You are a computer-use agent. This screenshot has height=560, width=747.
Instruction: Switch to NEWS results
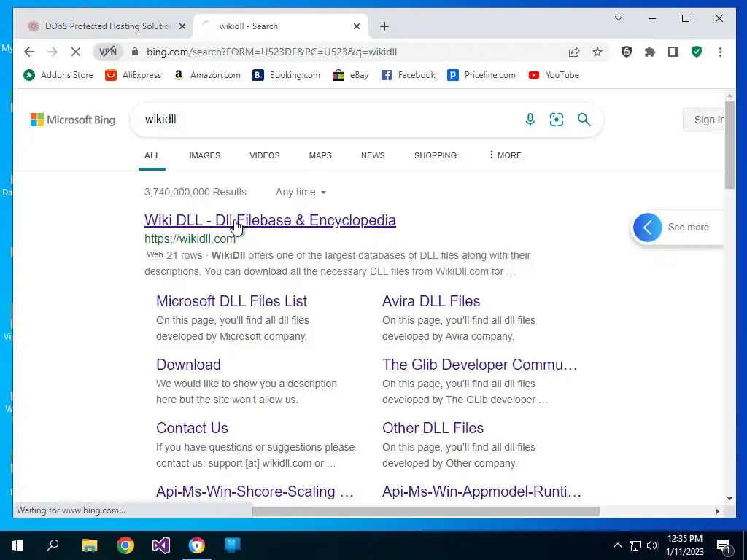point(373,155)
